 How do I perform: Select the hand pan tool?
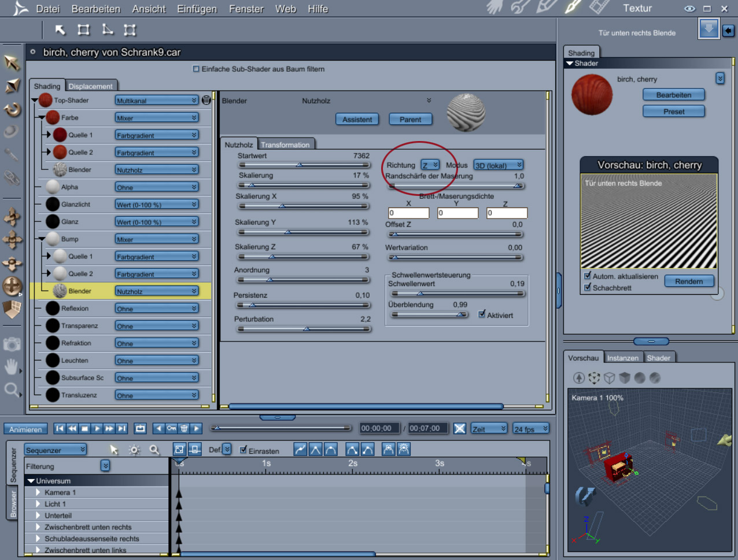[12, 366]
